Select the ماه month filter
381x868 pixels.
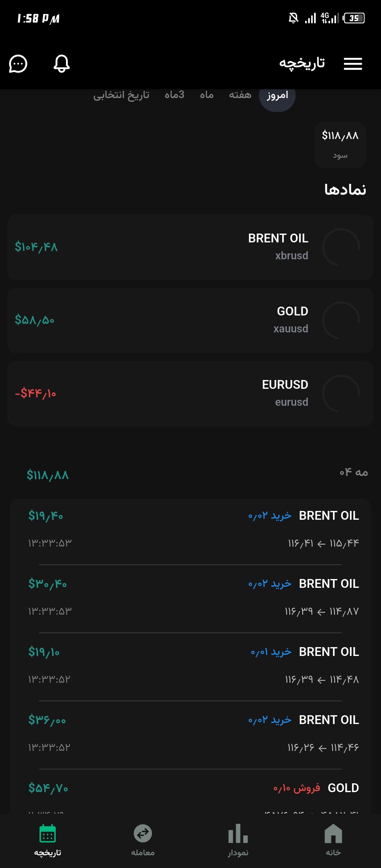(x=207, y=95)
